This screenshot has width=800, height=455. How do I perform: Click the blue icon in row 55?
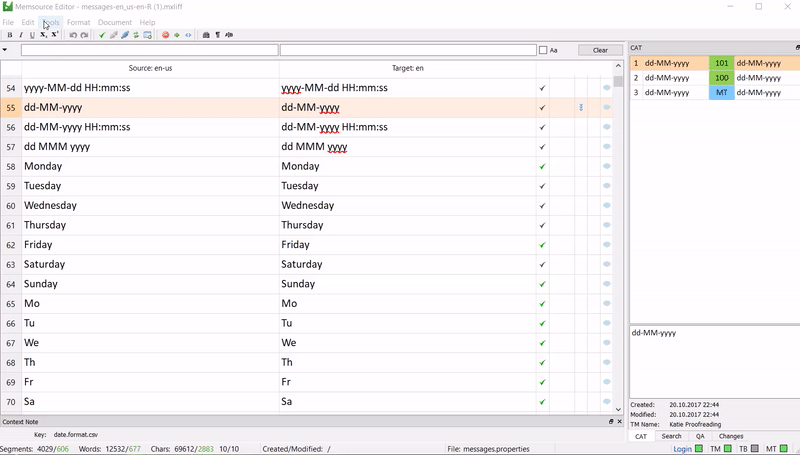pos(581,108)
